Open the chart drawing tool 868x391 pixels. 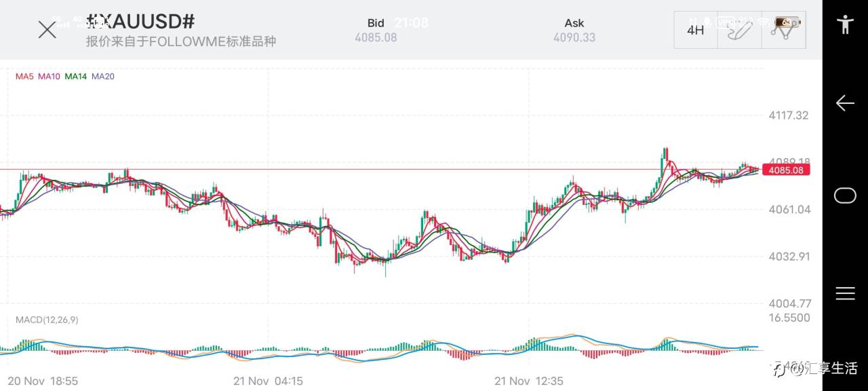click(x=739, y=30)
